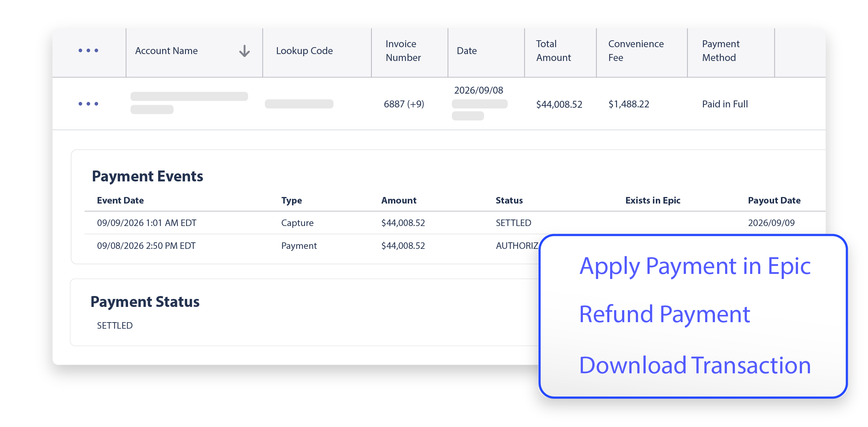This screenshot has width=868, height=427.
Task: Click the Payment Method column header
Action: [720, 51]
